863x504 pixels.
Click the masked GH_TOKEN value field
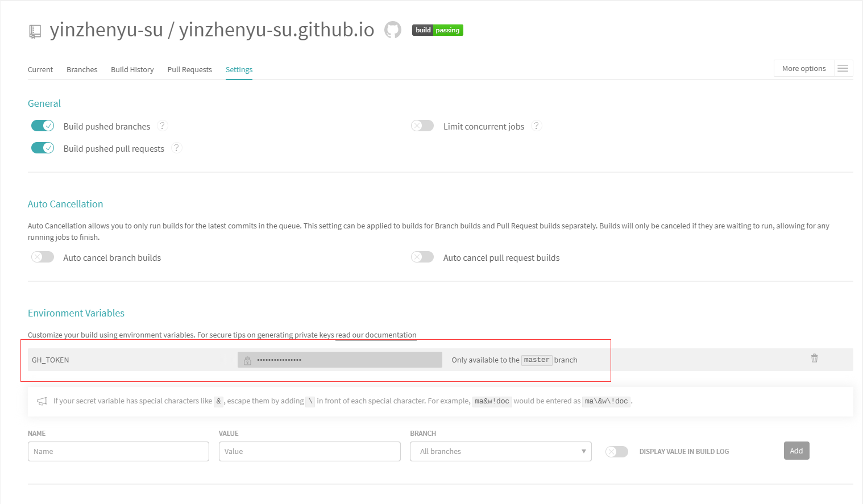[340, 360]
